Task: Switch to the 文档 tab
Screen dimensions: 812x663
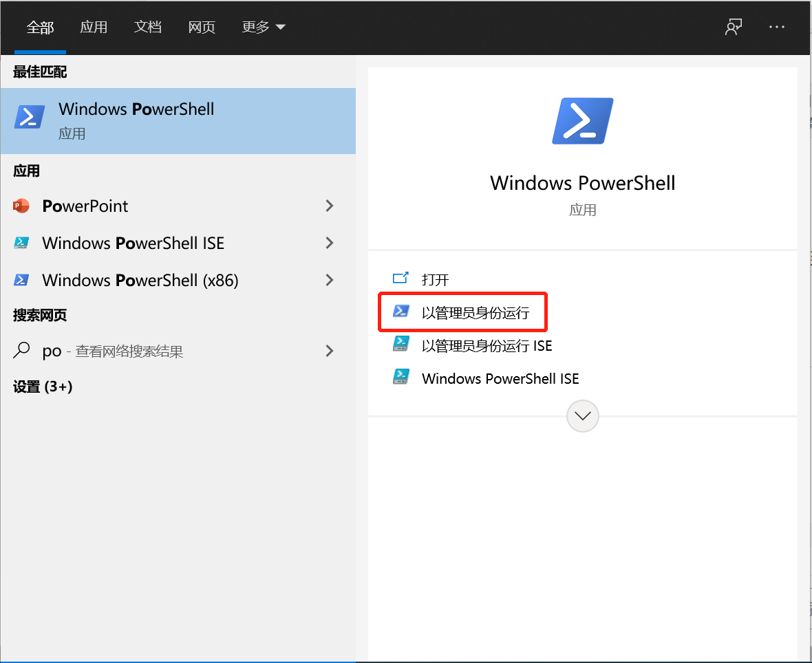Action: pyautogui.click(x=147, y=27)
